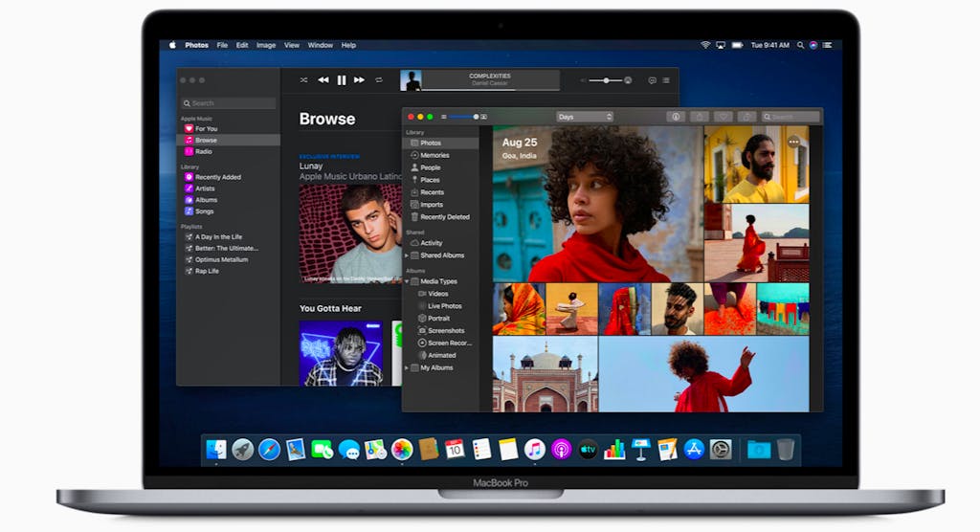Click the Share button in Photos toolbar
The width and height of the screenshot is (980, 532).
click(x=700, y=117)
